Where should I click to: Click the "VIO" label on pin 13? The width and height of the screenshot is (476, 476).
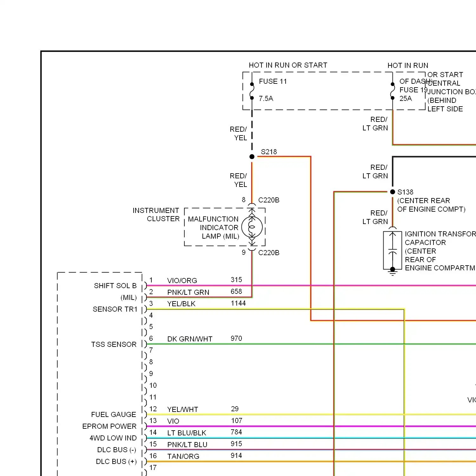click(x=173, y=421)
